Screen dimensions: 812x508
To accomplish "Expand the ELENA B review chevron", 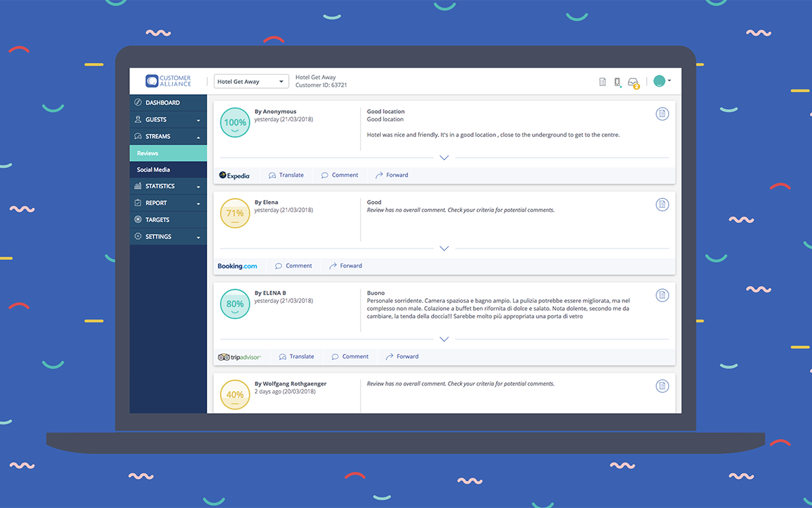I will click(x=444, y=339).
